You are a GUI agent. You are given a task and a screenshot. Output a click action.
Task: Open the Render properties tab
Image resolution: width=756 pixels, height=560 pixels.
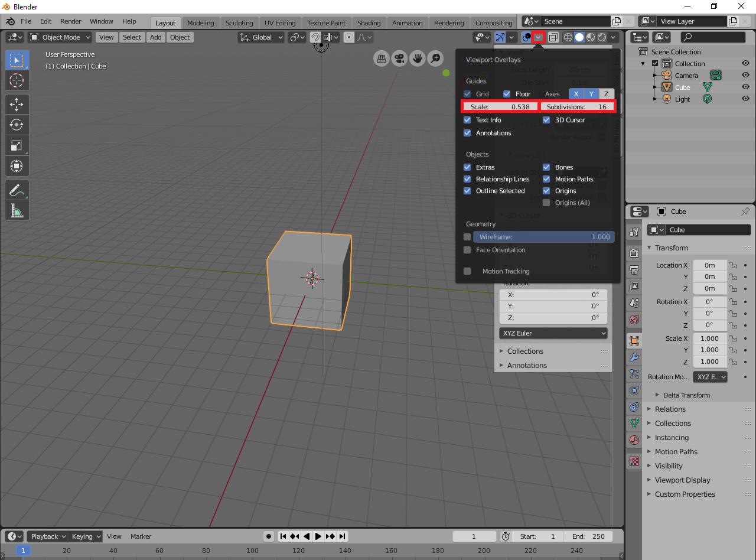[634, 253]
